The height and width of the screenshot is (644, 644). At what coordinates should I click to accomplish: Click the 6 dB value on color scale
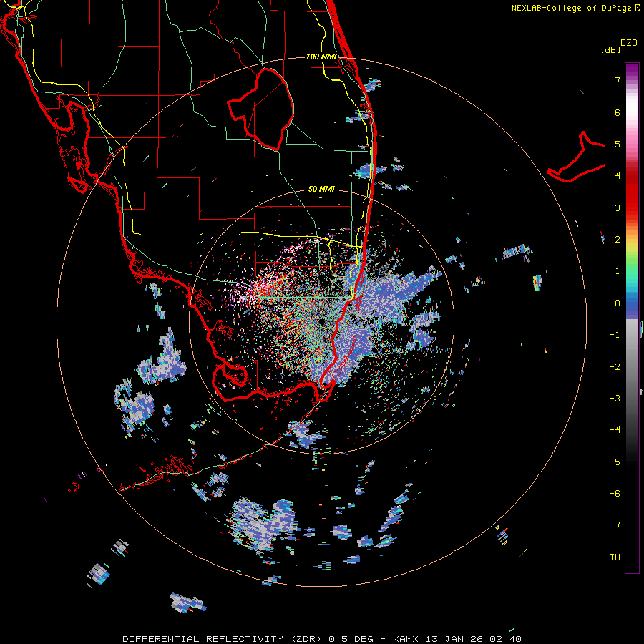(x=618, y=112)
